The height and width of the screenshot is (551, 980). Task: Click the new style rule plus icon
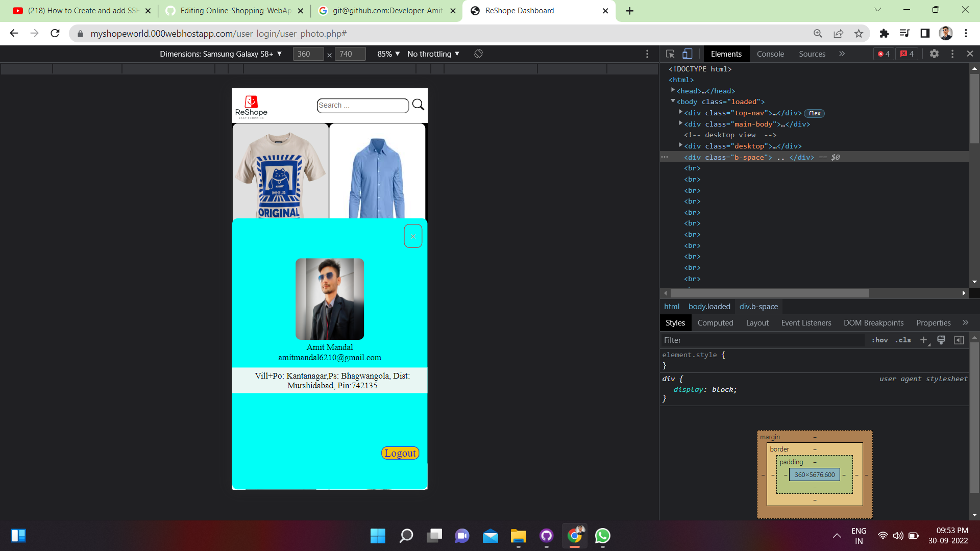[923, 340]
